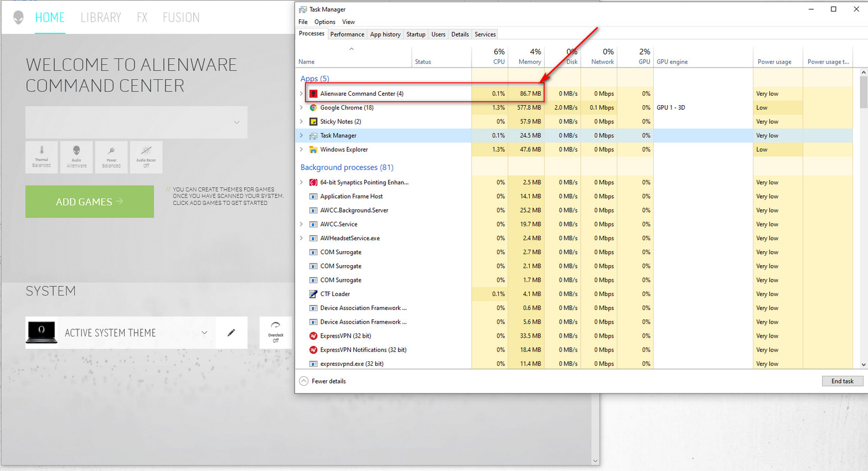Click the expressvpnd.exe process icon
This screenshot has height=471, width=868.
[x=313, y=364]
